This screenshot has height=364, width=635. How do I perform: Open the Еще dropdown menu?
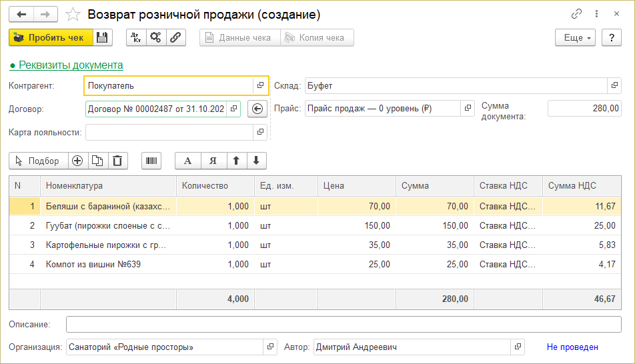pos(575,38)
